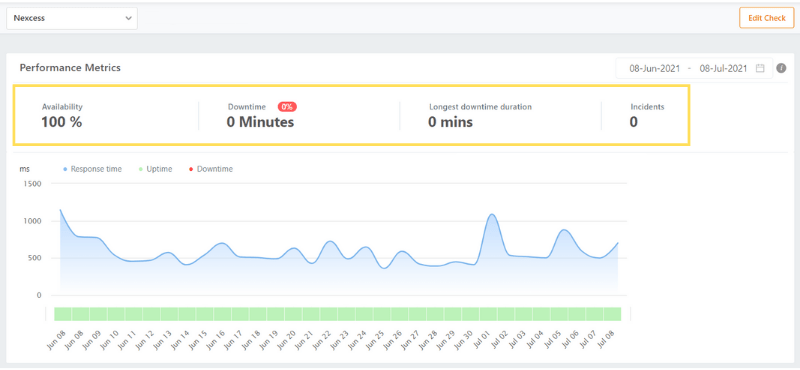Open the Nexcess check dropdown
This screenshot has width=800, height=370.
click(x=72, y=18)
